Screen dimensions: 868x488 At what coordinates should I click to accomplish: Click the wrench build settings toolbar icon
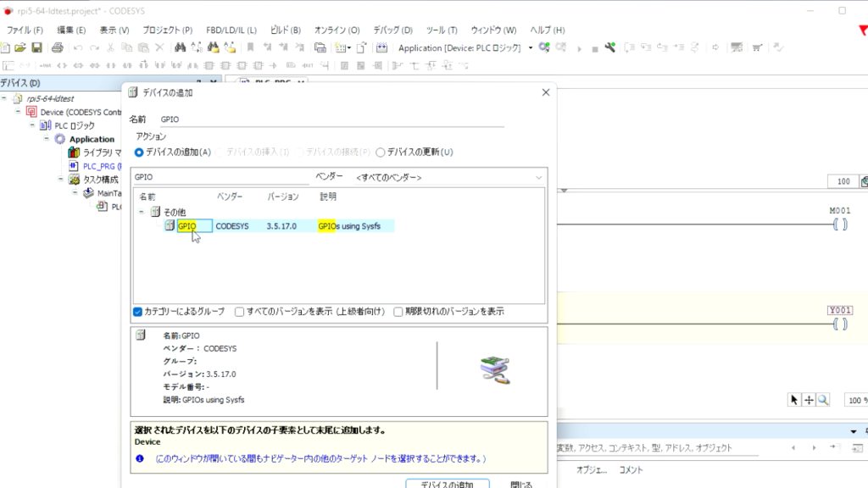point(611,47)
